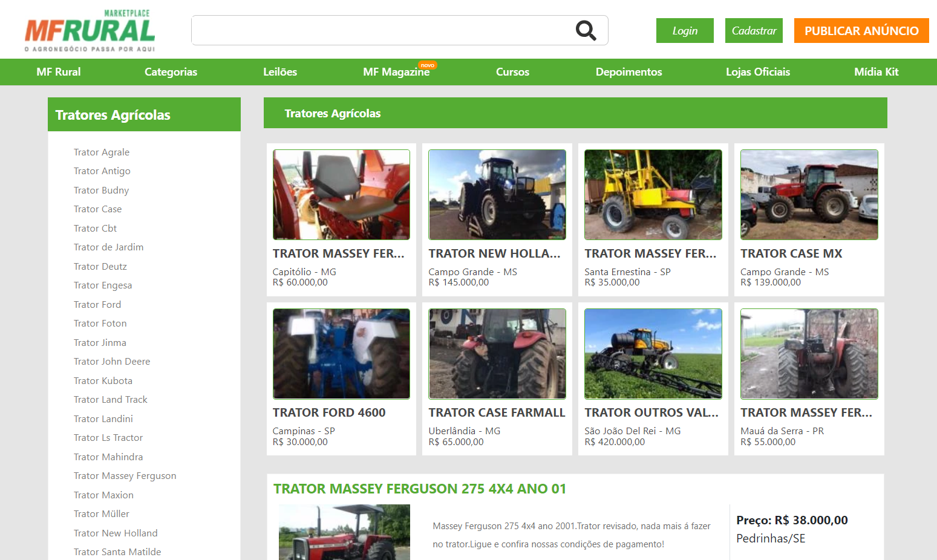View the Trator New Holland listing image
Image resolution: width=937 pixels, height=560 pixels.
click(497, 195)
